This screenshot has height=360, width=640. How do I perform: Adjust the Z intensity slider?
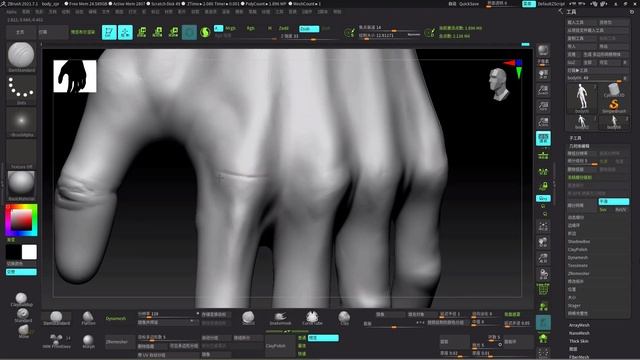pyautogui.click(x=309, y=37)
